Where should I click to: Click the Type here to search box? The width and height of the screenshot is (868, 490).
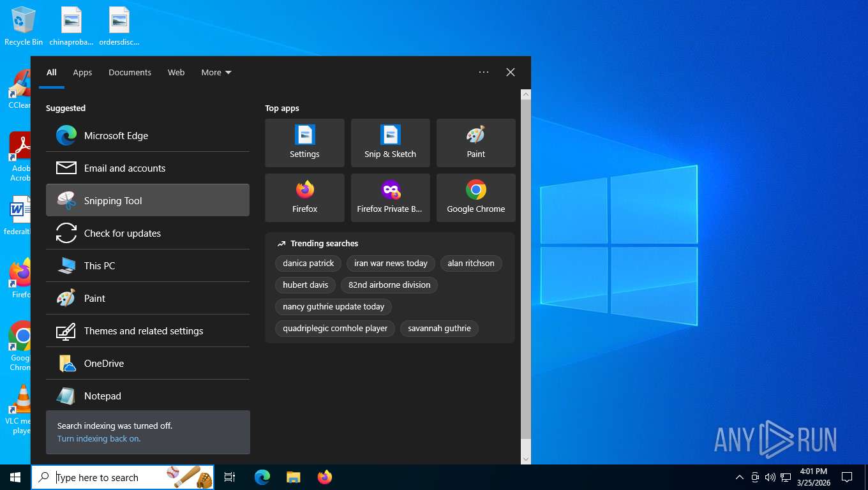(x=123, y=477)
